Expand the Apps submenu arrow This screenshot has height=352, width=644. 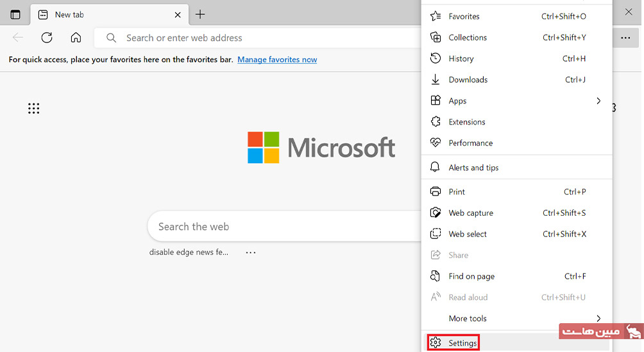tap(598, 101)
